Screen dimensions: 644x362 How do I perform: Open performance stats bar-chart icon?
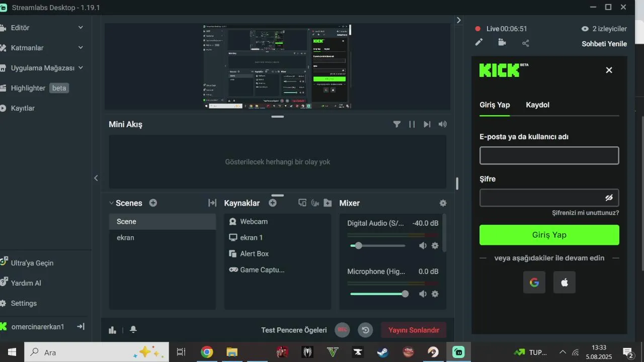point(113,330)
